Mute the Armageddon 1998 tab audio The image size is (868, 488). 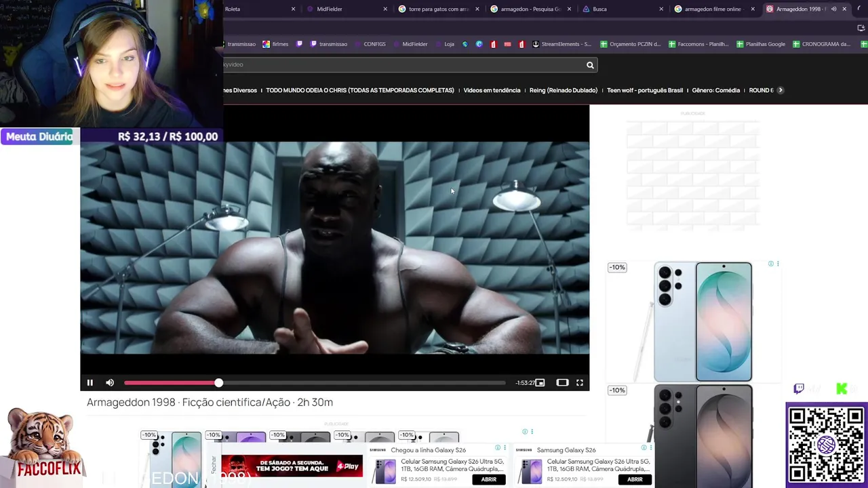click(x=833, y=9)
